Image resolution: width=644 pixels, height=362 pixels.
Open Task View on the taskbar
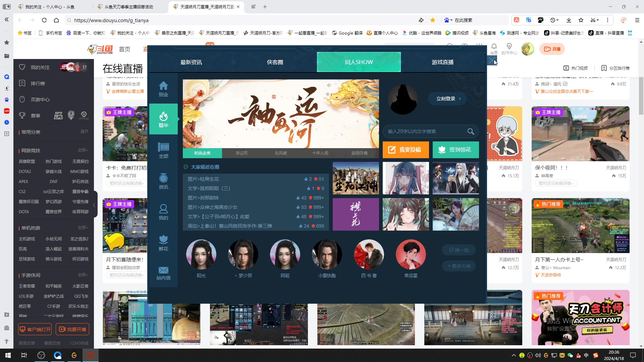click(24, 355)
